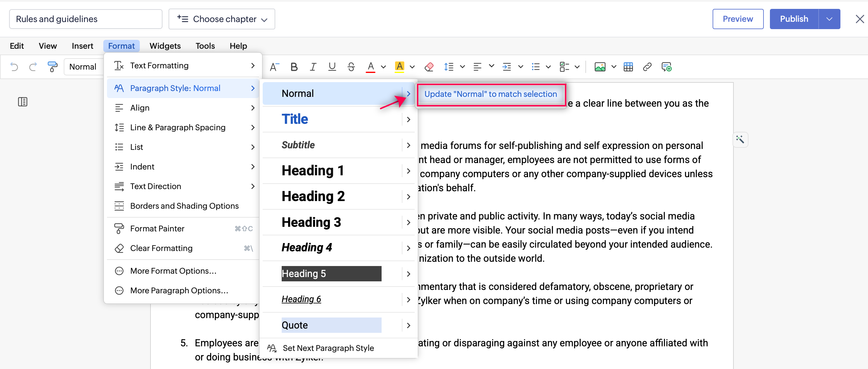Screen dimensions: 868x369
Task: Click the Preview button
Action: (738, 19)
